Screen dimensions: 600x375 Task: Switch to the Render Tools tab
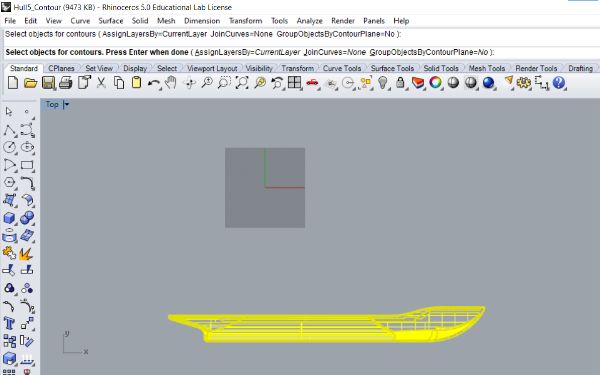(536, 68)
